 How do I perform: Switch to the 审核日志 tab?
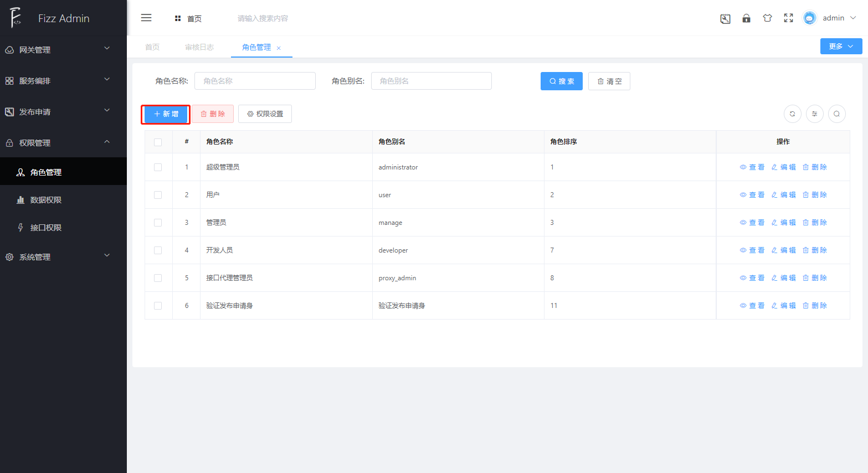(x=199, y=47)
